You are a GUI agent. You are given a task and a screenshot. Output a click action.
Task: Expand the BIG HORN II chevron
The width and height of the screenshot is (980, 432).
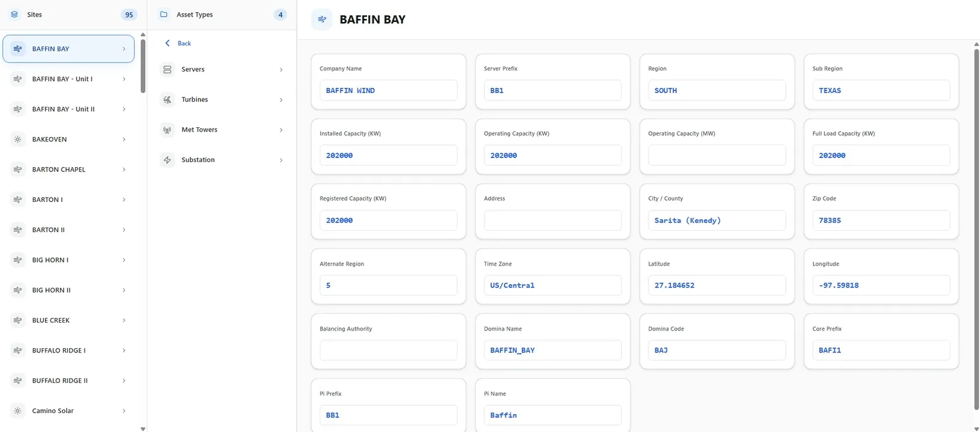[124, 290]
